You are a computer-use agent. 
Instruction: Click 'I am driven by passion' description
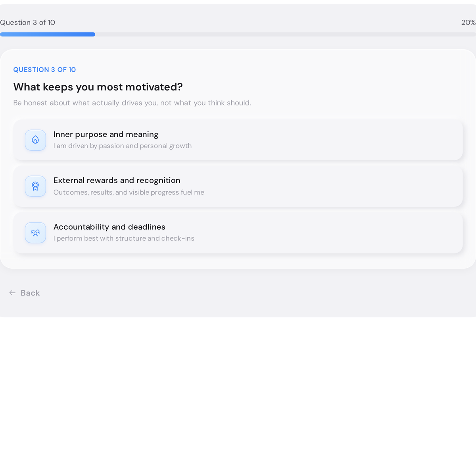click(123, 146)
